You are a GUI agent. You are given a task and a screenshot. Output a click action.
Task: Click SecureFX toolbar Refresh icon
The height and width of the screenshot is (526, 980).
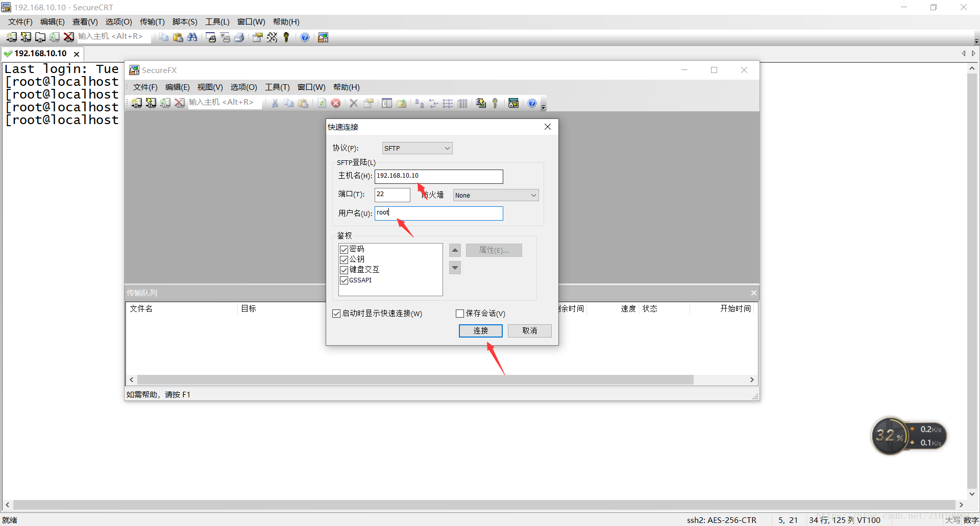click(x=322, y=103)
